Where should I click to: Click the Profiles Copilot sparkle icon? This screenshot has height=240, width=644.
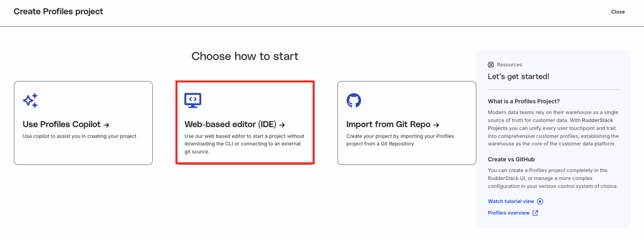pyautogui.click(x=30, y=101)
